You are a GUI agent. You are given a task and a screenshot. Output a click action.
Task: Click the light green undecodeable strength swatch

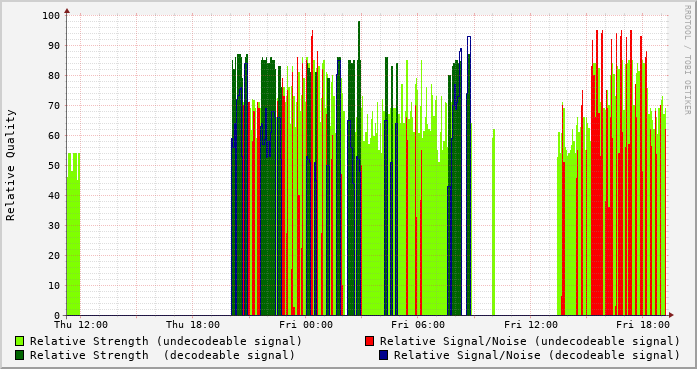pos(20,341)
